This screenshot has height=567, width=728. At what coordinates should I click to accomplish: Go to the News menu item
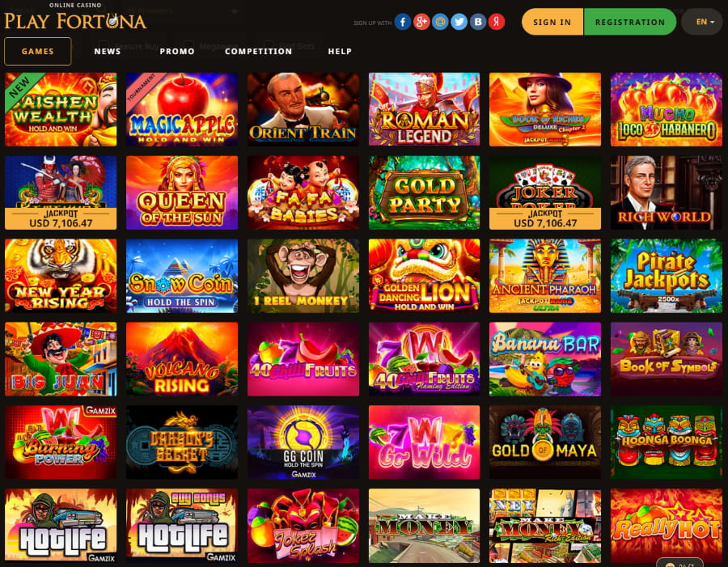(x=108, y=51)
